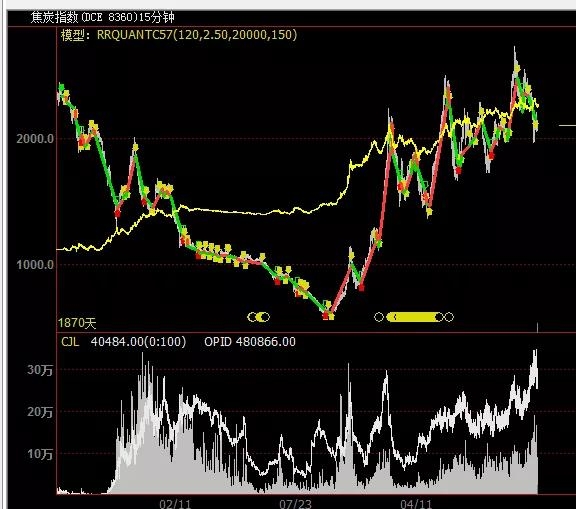Click the rightmost hollow circle signal marker
Image resolution: width=576 pixels, height=509 pixels.
449,317
